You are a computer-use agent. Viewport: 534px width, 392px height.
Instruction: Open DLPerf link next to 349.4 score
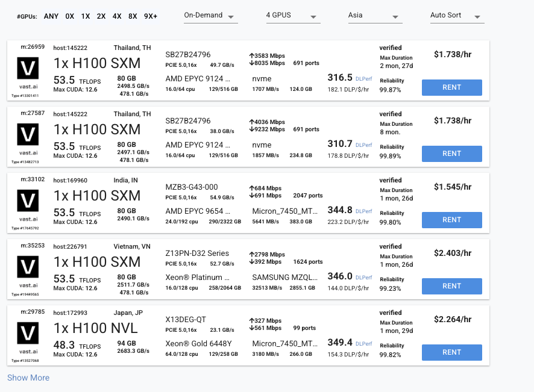pyautogui.click(x=363, y=344)
